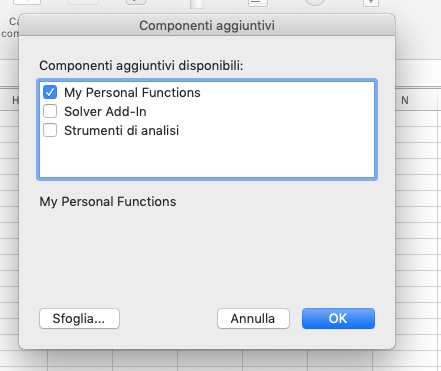
Task: Click the Sfoglia... browse button
Action: (x=79, y=319)
